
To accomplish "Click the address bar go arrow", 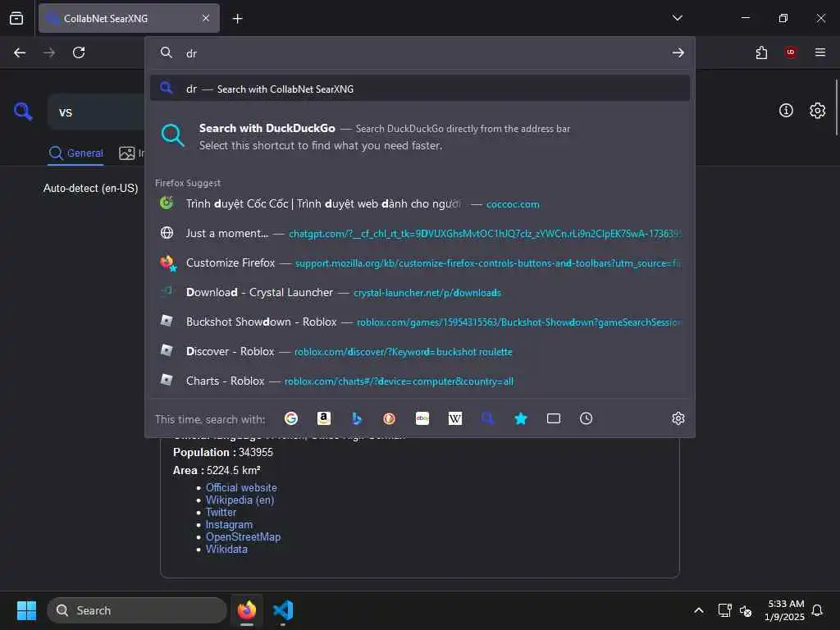I will click(x=678, y=52).
